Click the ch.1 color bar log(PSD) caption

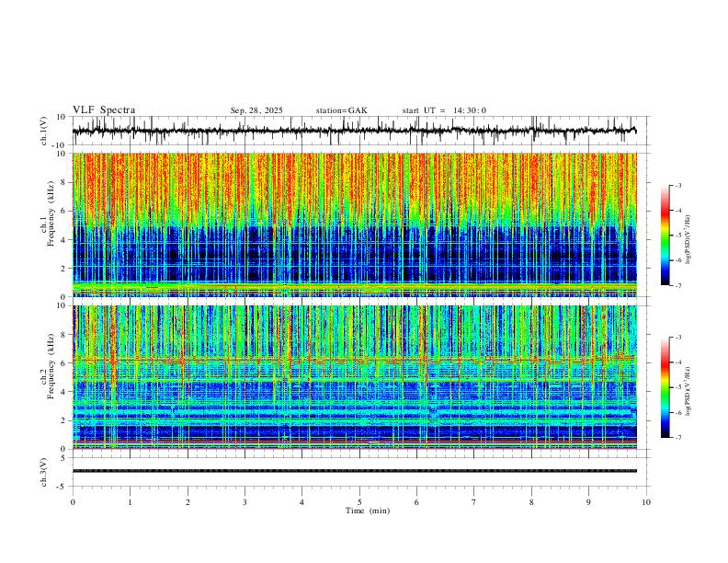point(688,239)
